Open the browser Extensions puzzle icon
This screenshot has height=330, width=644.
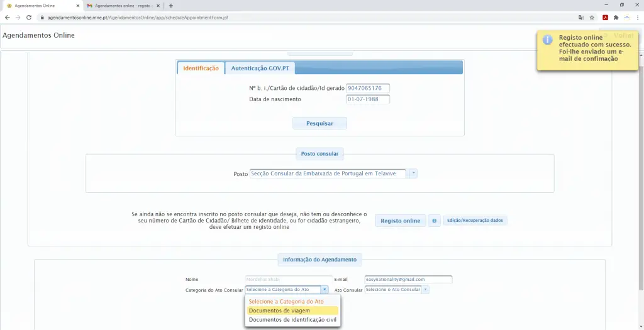pyautogui.click(x=616, y=18)
